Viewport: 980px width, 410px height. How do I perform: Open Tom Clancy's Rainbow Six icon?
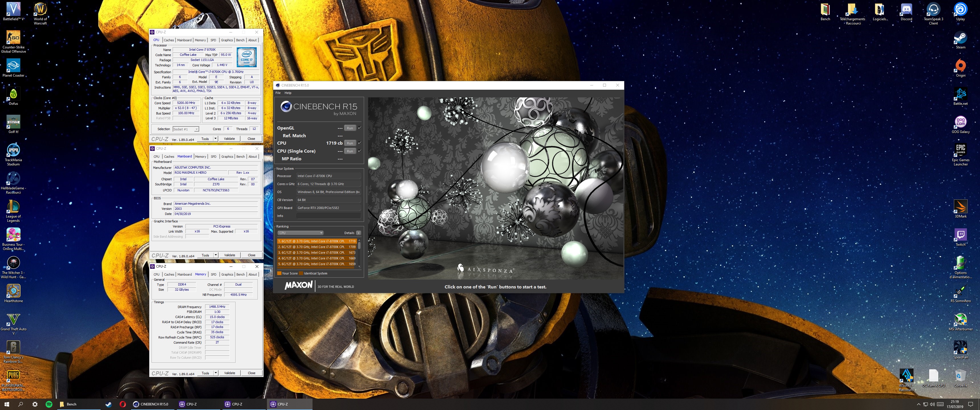[13, 352]
